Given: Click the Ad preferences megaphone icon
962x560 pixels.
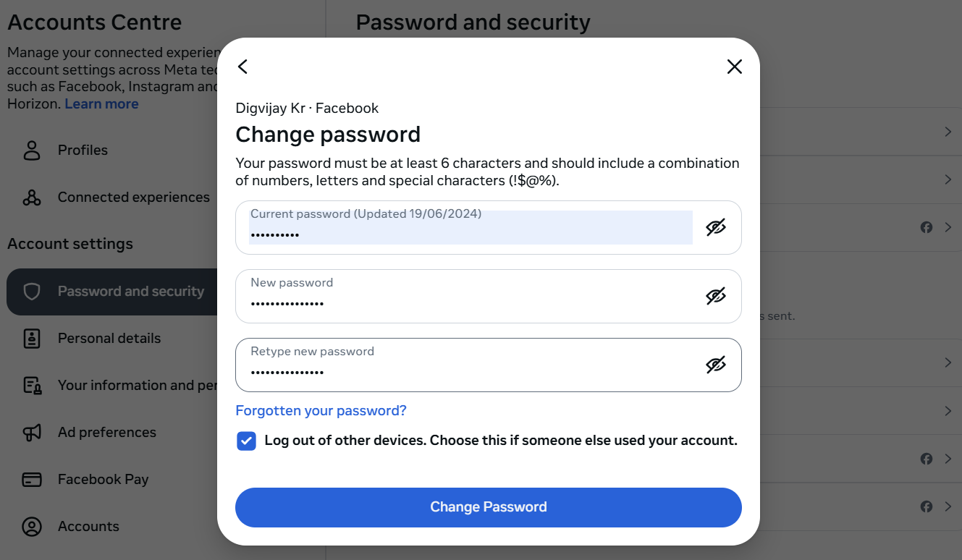Looking at the screenshot, I should (x=31, y=432).
